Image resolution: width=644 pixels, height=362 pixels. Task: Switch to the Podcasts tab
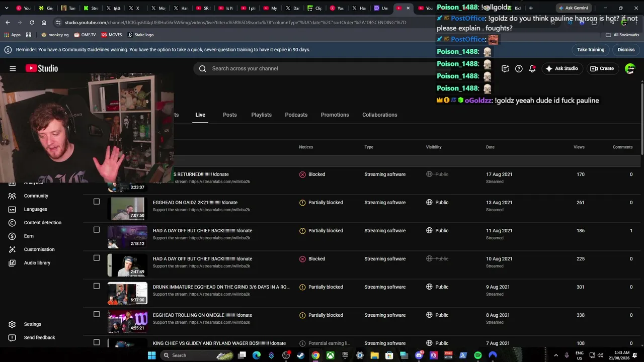point(296,115)
